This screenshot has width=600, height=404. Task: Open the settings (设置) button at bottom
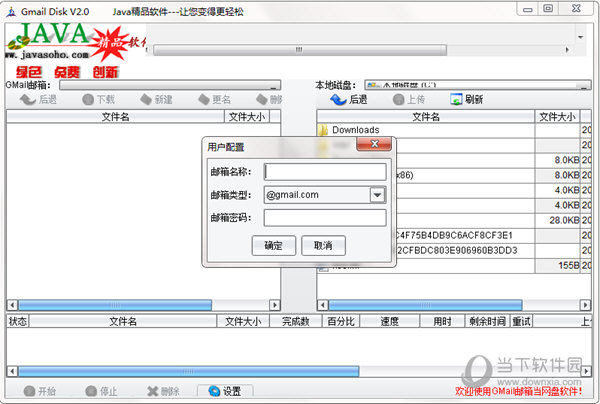(225, 391)
